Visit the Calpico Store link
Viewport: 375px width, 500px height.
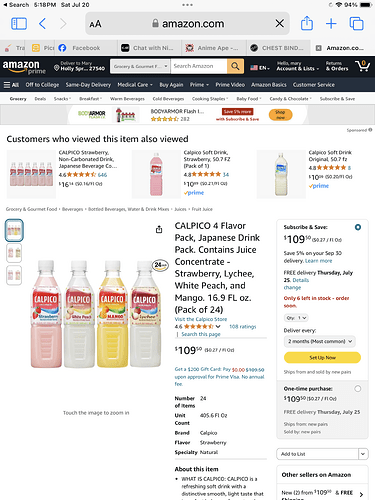coord(201,319)
